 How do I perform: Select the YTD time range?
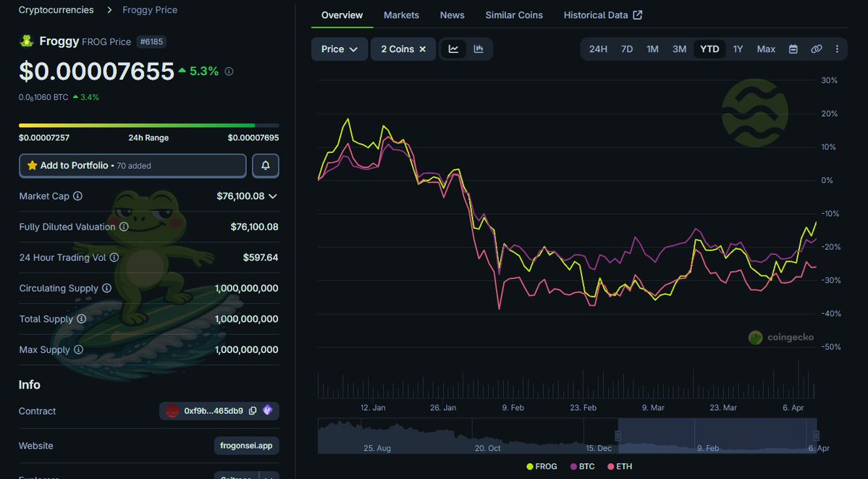click(x=709, y=49)
